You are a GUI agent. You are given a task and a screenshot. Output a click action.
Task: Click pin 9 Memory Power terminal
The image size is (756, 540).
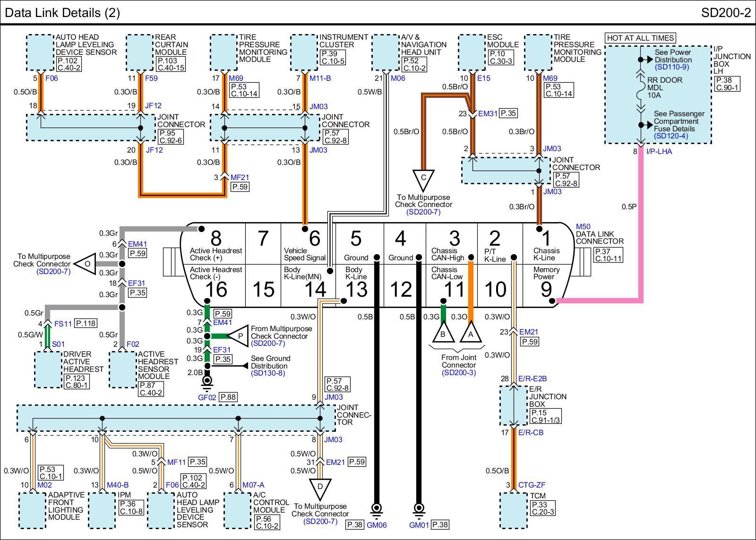pos(546,289)
